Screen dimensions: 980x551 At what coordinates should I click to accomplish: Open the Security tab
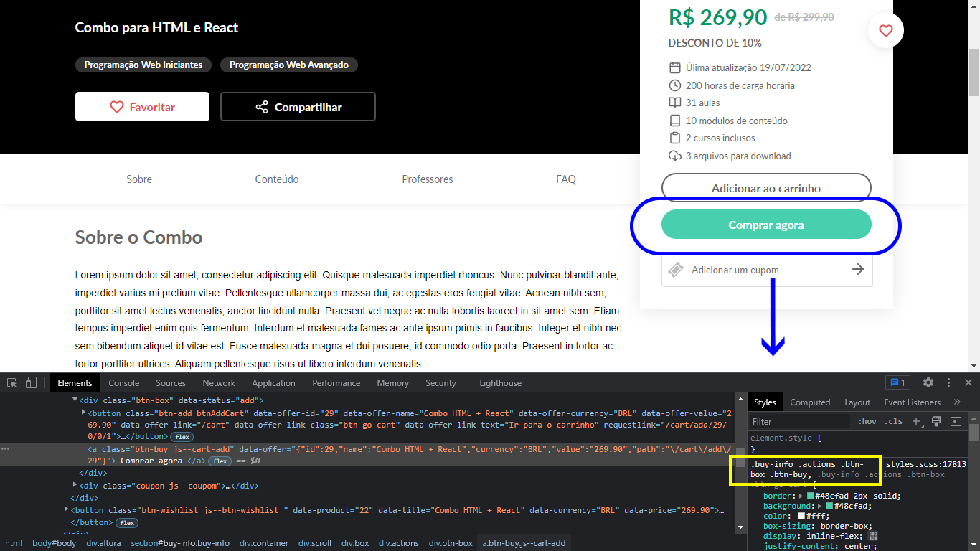tap(440, 383)
